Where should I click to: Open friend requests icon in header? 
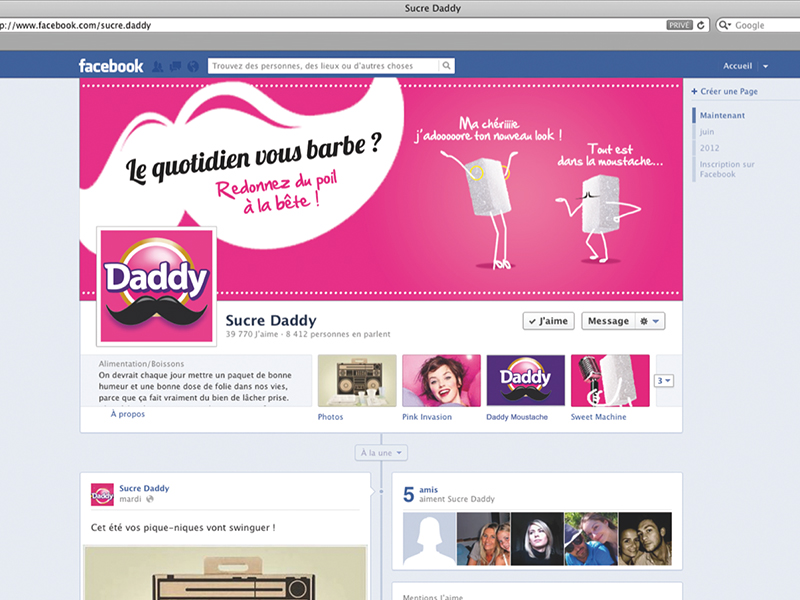[x=158, y=67]
